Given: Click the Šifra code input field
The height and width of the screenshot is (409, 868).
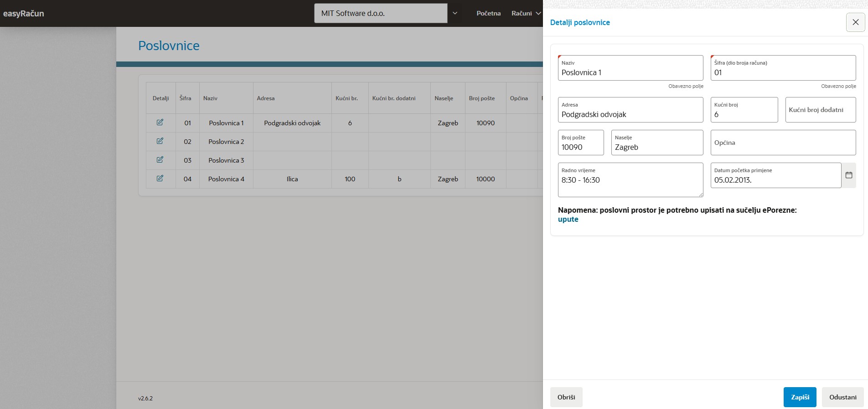Looking at the screenshot, I should (x=783, y=73).
